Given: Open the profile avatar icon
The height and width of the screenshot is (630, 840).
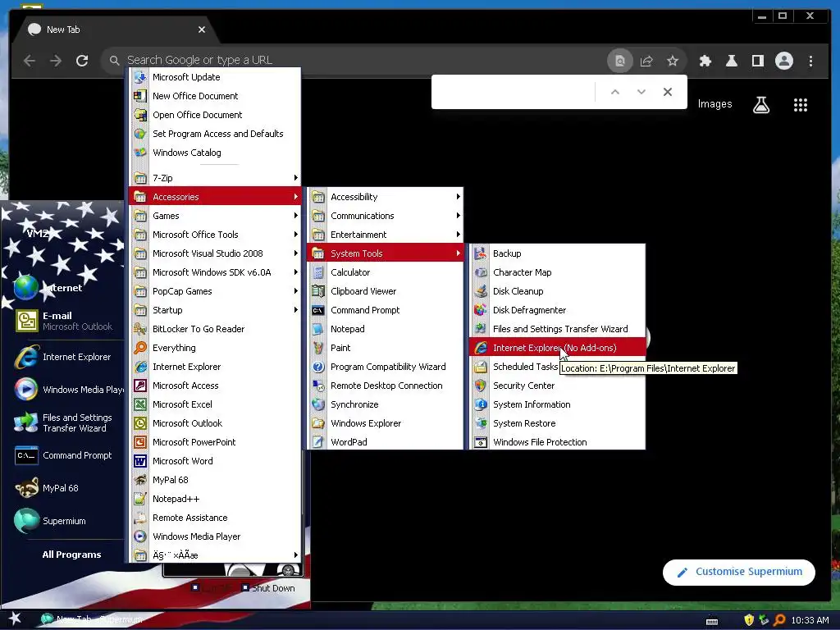Looking at the screenshot, I should point(783,61).
